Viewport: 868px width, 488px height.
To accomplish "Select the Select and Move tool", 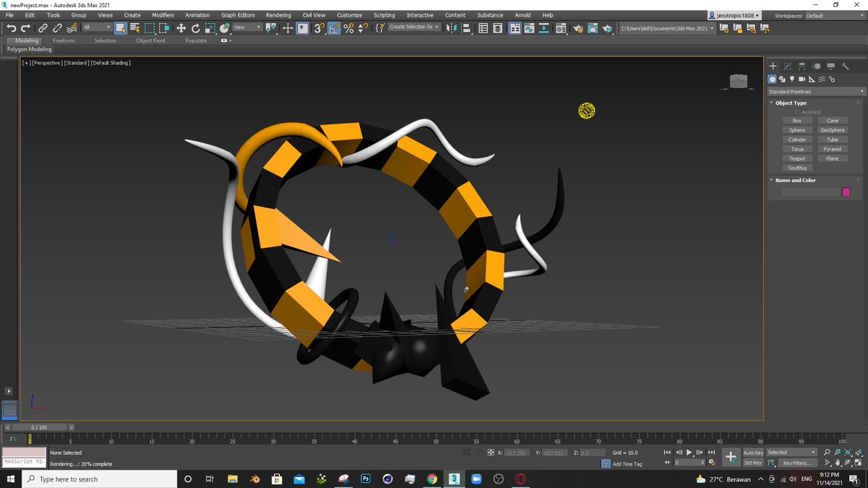I will click(x=182, y=29).
